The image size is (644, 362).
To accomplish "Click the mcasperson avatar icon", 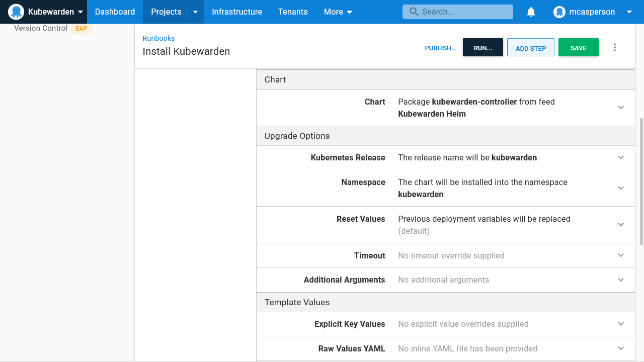I will [559, 12].
